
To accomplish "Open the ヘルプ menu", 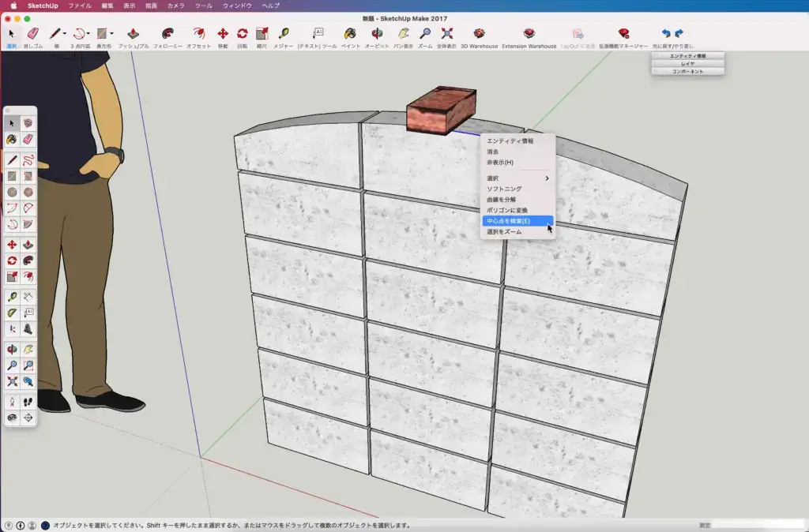I will click(x=271, y=6).
